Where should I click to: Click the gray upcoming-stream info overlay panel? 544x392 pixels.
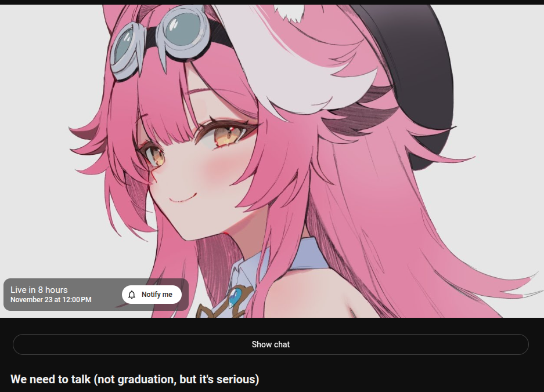96,295
